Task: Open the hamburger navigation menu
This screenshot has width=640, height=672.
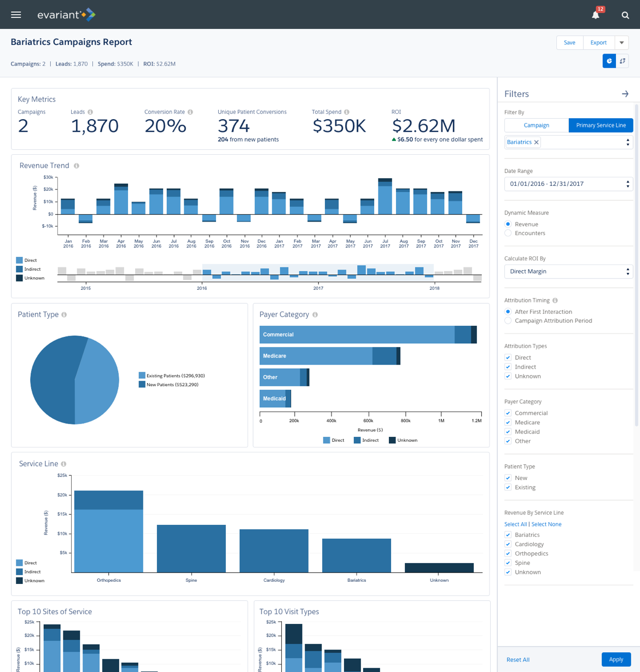Action: coord(16,15)
